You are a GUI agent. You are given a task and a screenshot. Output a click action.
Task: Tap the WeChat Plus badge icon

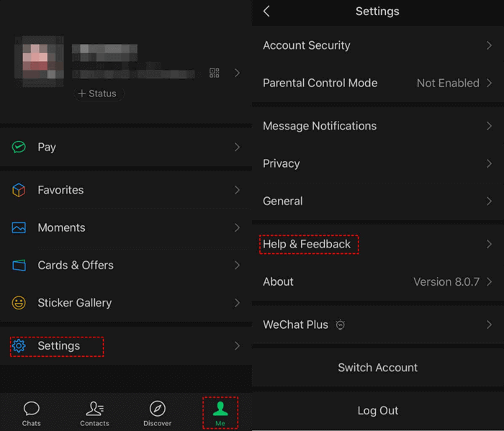(341, 325)
